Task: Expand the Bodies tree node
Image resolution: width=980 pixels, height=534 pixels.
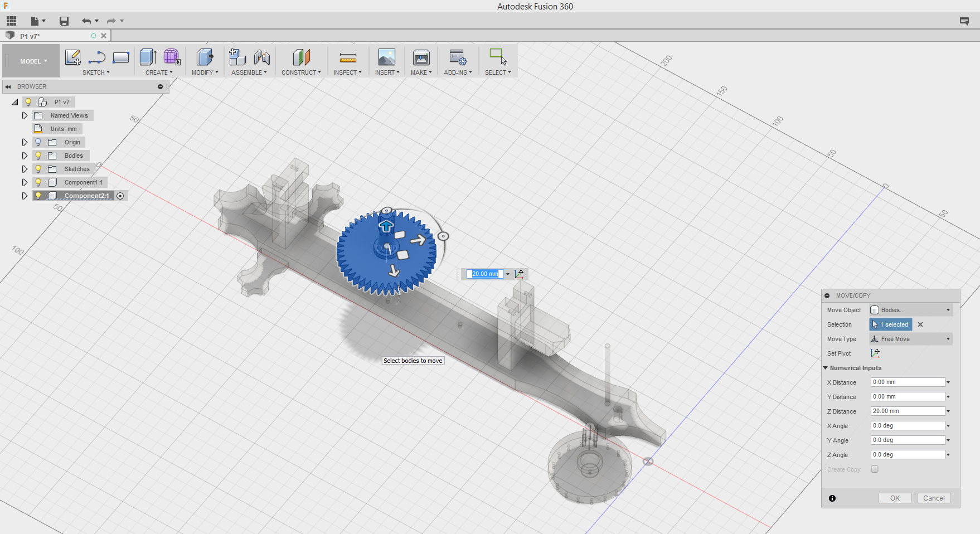Action: point(25,156)
